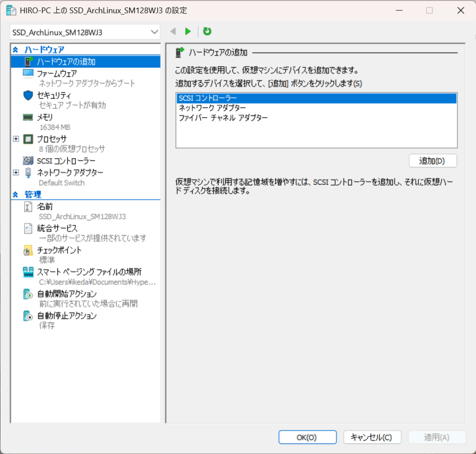Click the 名前 document icon

tap(28, 207)
